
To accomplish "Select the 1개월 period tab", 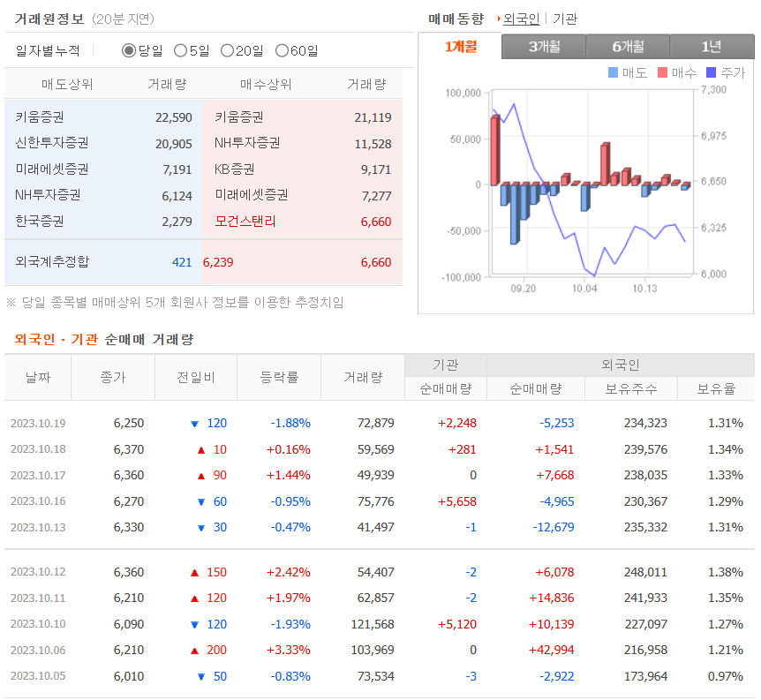I will (459, 45).
